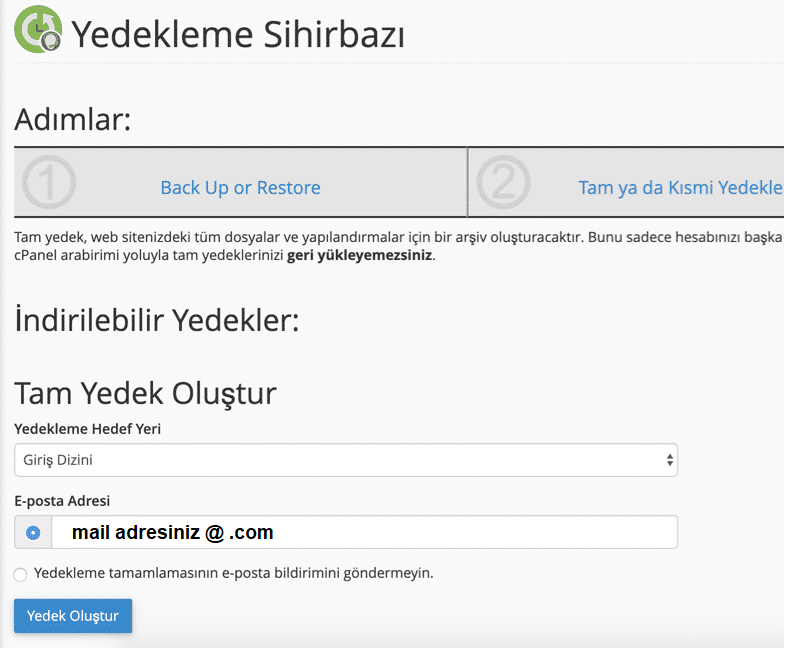Select the E-posta Adresi radio button
Viewport: 785px width, 648px height.
point(32,533)
